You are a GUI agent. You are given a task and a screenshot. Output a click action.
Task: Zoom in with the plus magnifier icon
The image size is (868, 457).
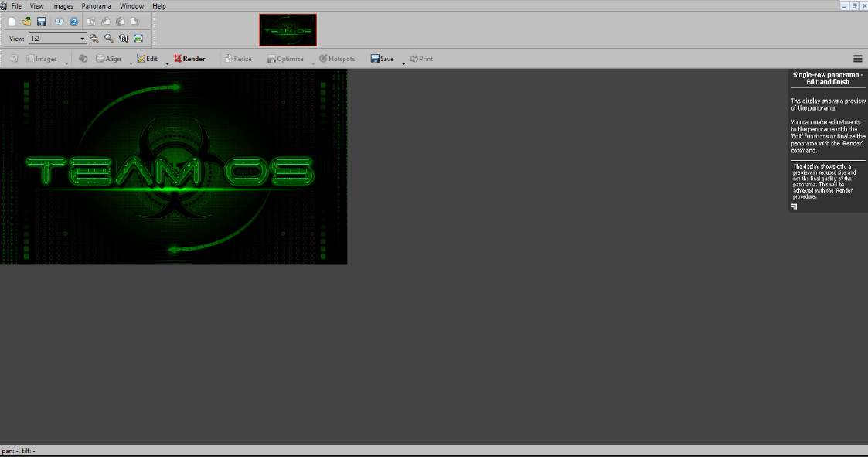click(x=94, y=38)
